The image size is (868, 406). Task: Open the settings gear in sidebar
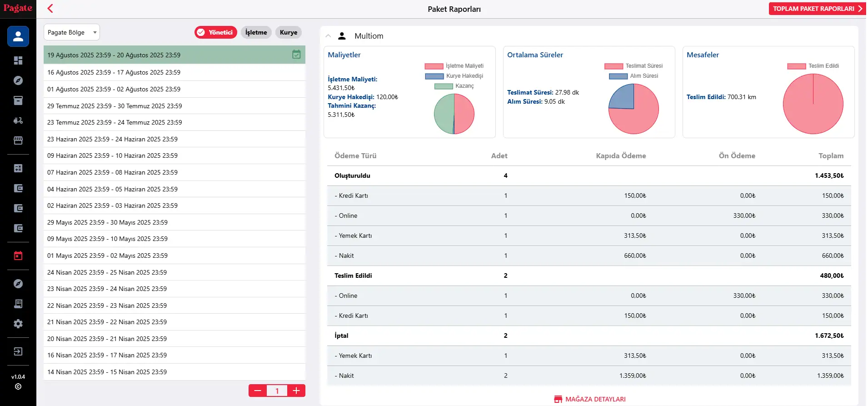18,324
